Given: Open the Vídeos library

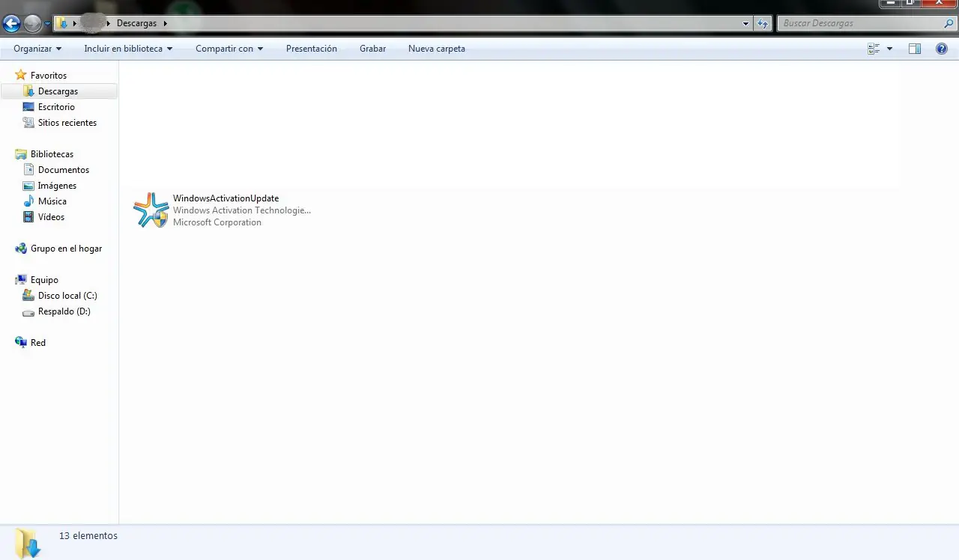Looking at the screenshot, I should (x=51, y=217).
